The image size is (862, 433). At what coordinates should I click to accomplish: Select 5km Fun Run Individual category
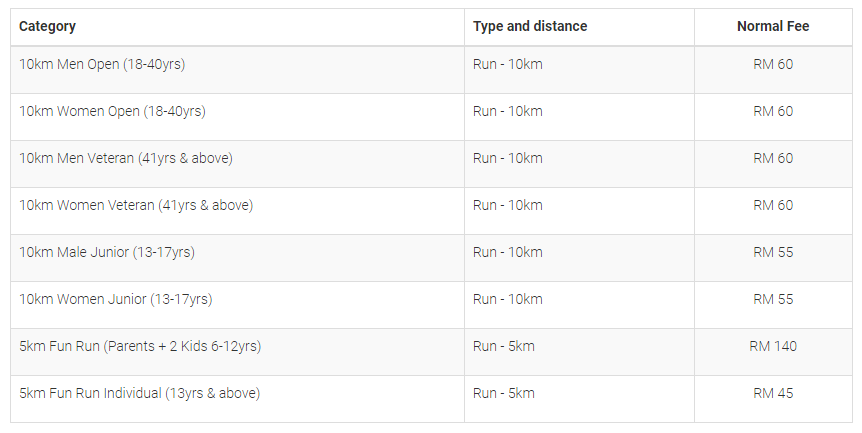coord(140,393)
